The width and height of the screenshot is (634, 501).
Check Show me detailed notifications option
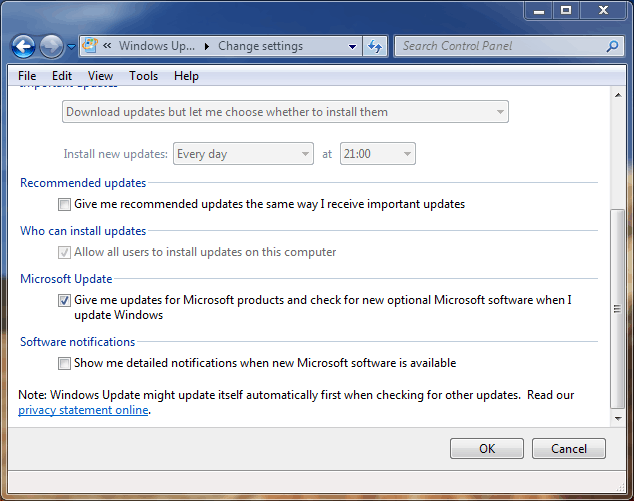click(64, 364)
